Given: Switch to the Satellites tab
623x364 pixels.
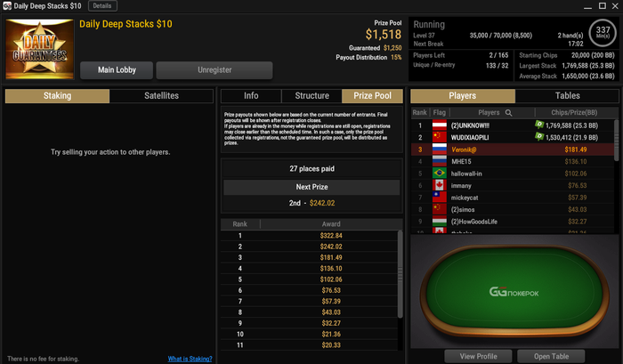Looking at the screenshot, I should [x=161, y=96].
